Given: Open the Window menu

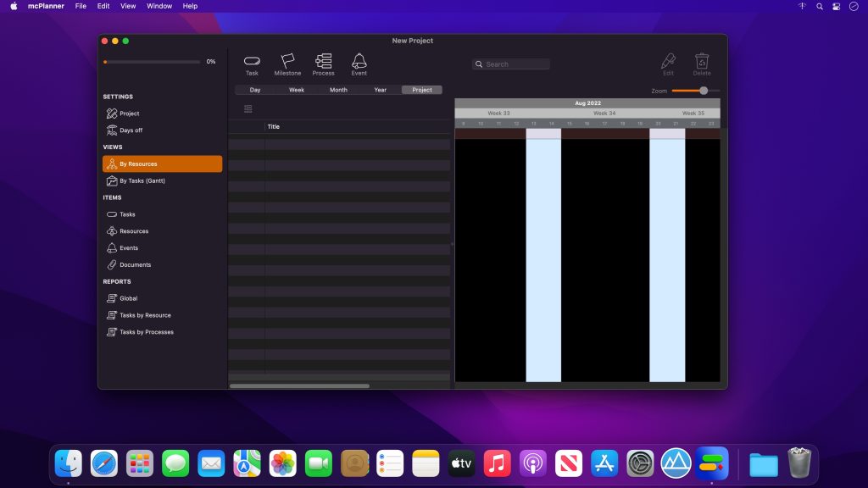Looking at the screenshot, I should point(159,6).
